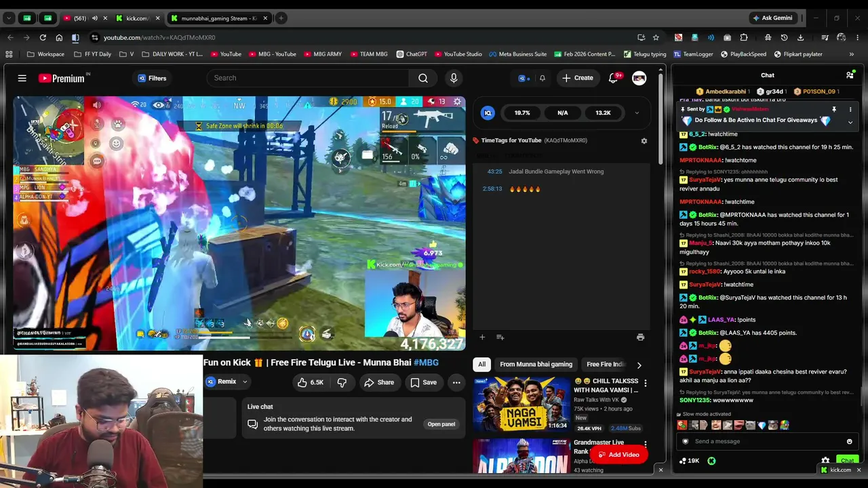Image resolution: width=868 pixels, height=488 pixels.
Task: Open the 19K channel points counter
Action: [689, 461]
